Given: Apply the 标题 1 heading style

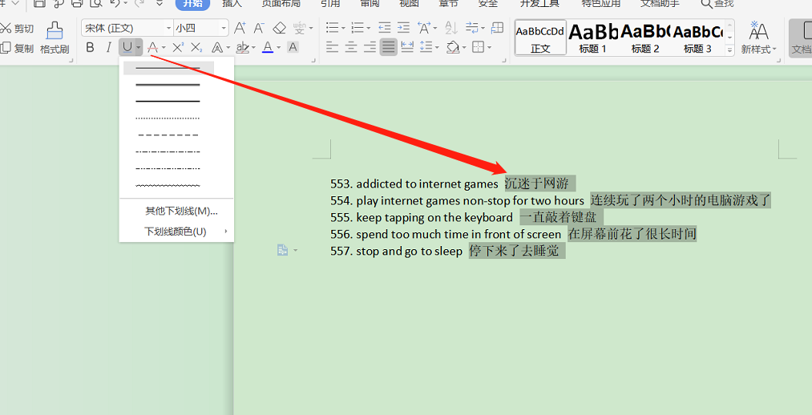Looking at the screenshot, I should [x=593, y=38].
